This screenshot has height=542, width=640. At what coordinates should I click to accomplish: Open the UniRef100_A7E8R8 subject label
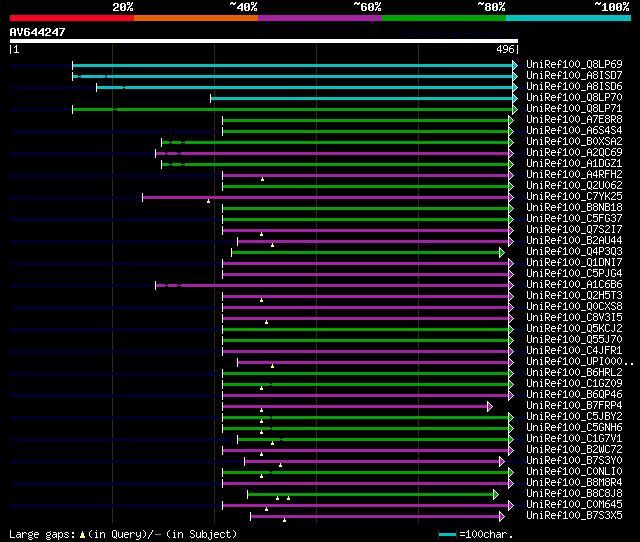(x=574, y=120)
